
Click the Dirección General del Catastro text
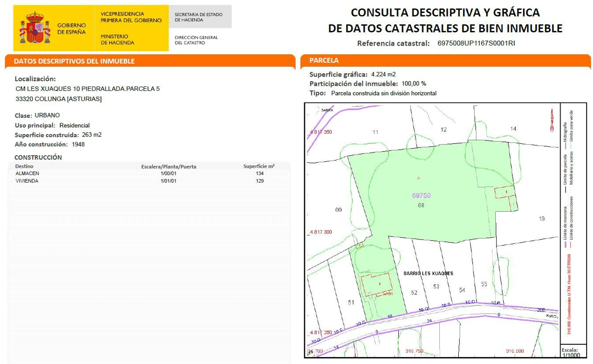[x=196, y=40]
